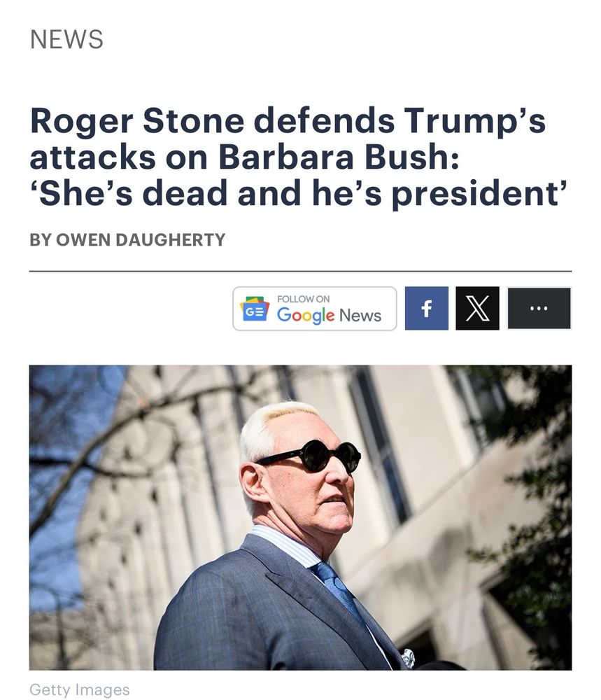Open the NEWS section link
Image resolution: width=601 pixels, height=700 pixels.
coord(66,39)
